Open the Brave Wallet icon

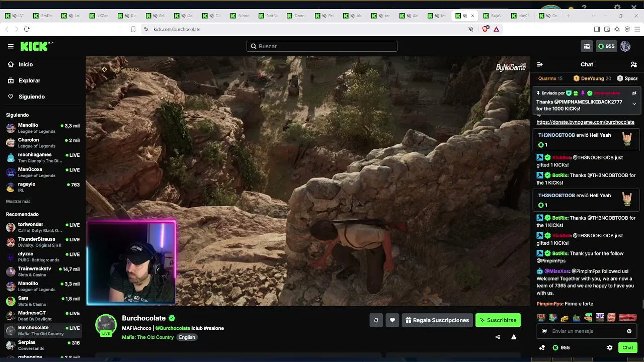[x=607, y=29]
